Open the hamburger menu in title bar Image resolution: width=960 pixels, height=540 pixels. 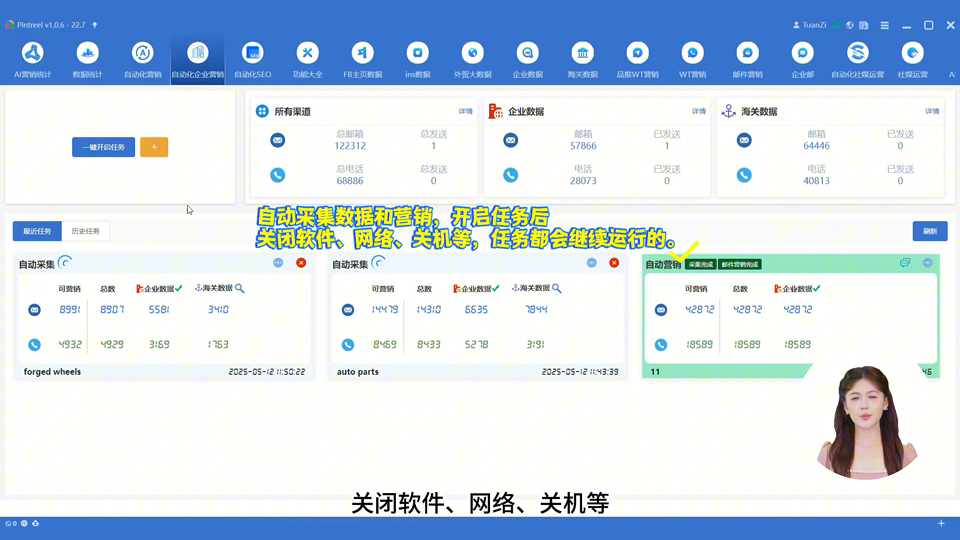[885, 25]
